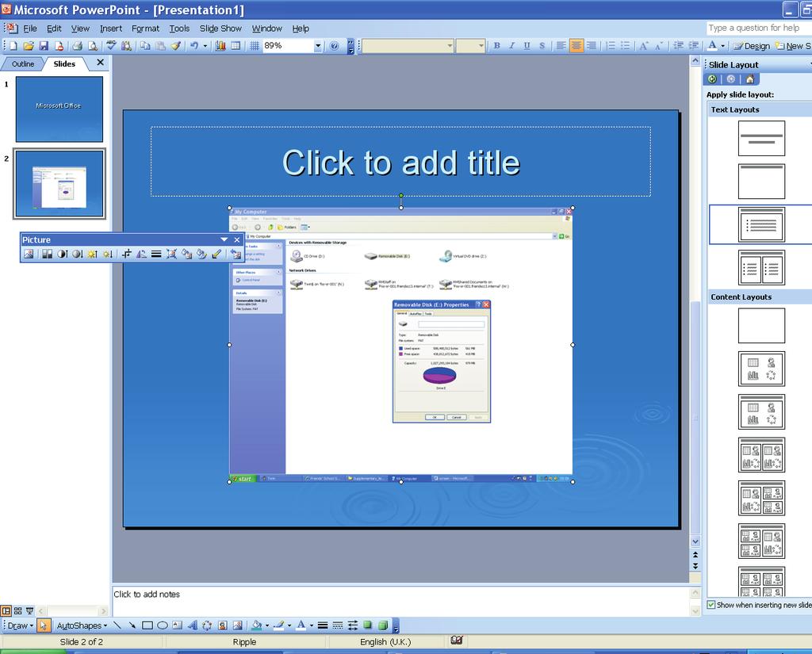
Task: Open Print Preview from the toolbar
Action: click(x=93, y=46)
